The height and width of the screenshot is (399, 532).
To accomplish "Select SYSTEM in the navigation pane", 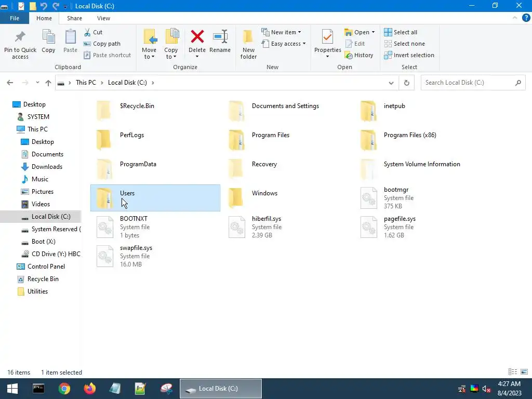I will (x=38, y=117).
